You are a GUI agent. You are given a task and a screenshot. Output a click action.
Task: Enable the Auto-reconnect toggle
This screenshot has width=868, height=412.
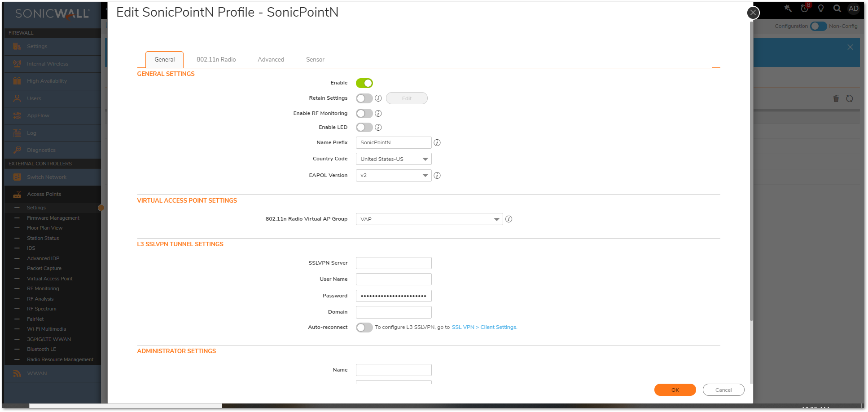tap(364, 328)
